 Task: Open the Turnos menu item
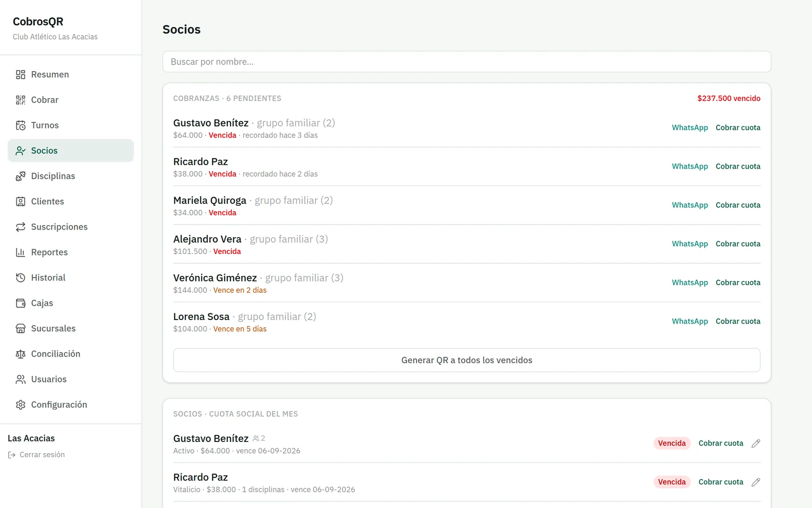point(71,125)
